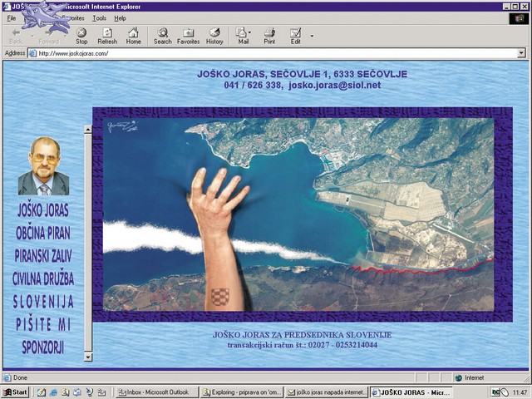Viewport: 532px width, 399px height.
Task: Click the JOŠKO JORAS taskbar button
Action: click(x=411, y=392)
